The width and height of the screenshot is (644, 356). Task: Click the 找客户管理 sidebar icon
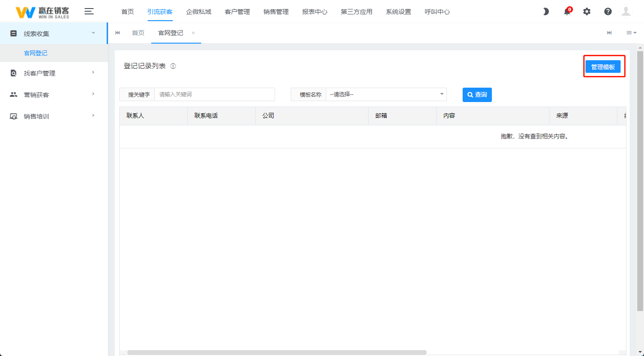tap(14, 73)
